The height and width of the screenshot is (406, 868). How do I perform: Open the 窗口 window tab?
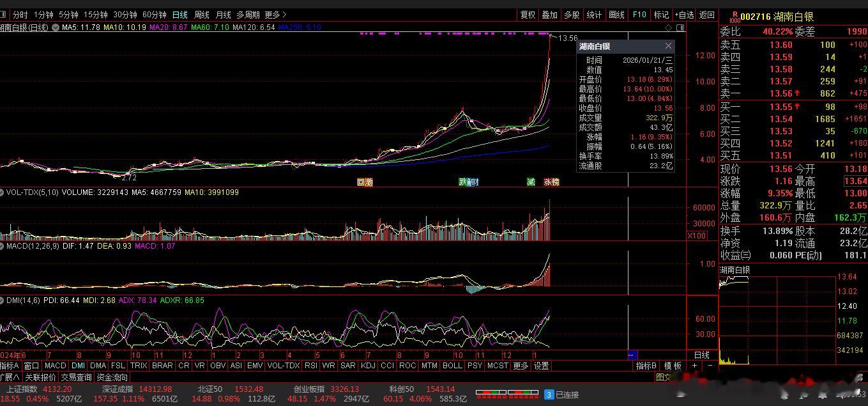(x=31, y=366)
